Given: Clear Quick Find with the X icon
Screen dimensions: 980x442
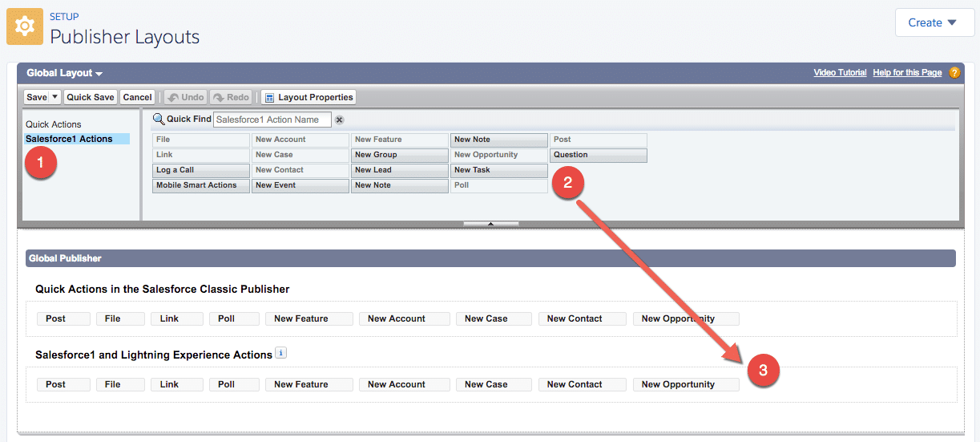Looking at the screenshot, I should [339, 120].
